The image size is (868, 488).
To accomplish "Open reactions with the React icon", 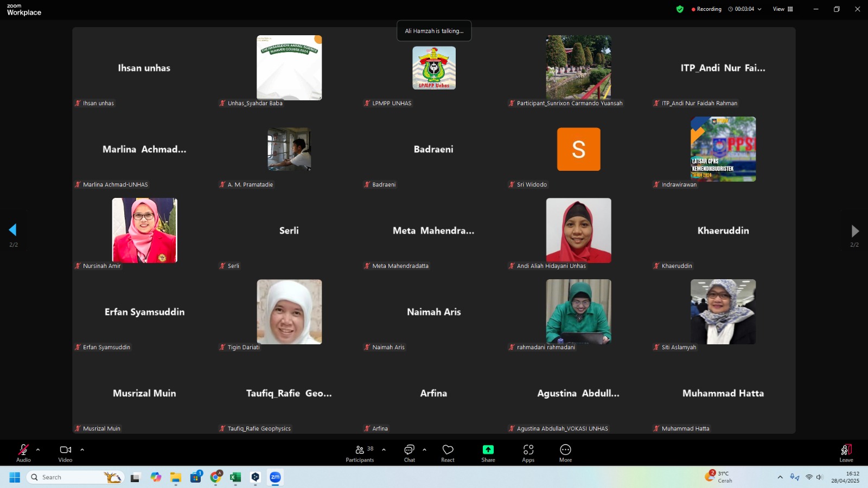I will (x=447, y=453).
